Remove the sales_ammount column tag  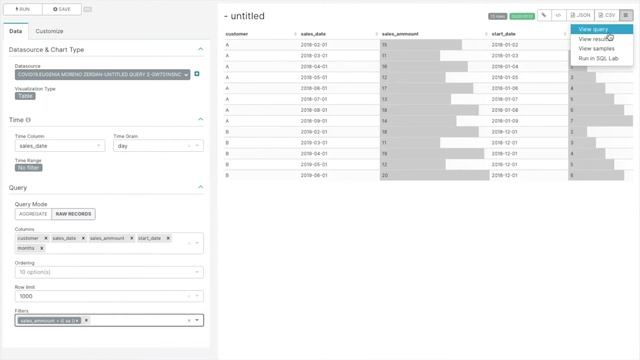coord(131,238)
